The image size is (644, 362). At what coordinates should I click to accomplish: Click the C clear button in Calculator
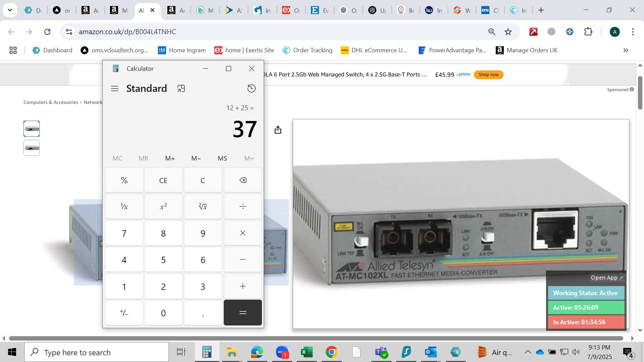point(203,180)
